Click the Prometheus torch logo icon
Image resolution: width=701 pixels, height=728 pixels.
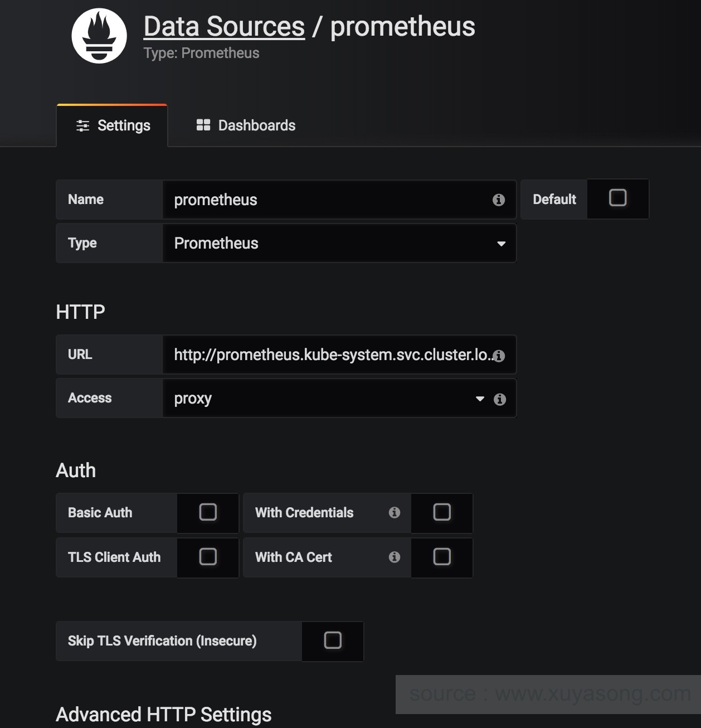click(99, 36)
